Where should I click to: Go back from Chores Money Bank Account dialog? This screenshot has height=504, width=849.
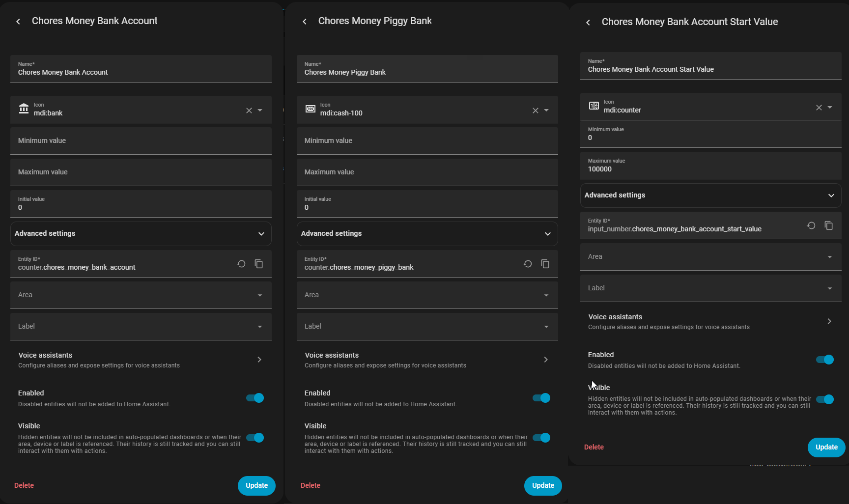[18, 22]
